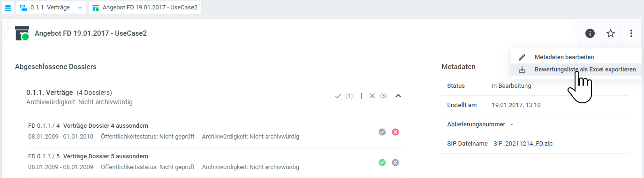644x178 pixels.
Task: Collapse the 0.1.1. Verträge dossier group
Action: 398,96
